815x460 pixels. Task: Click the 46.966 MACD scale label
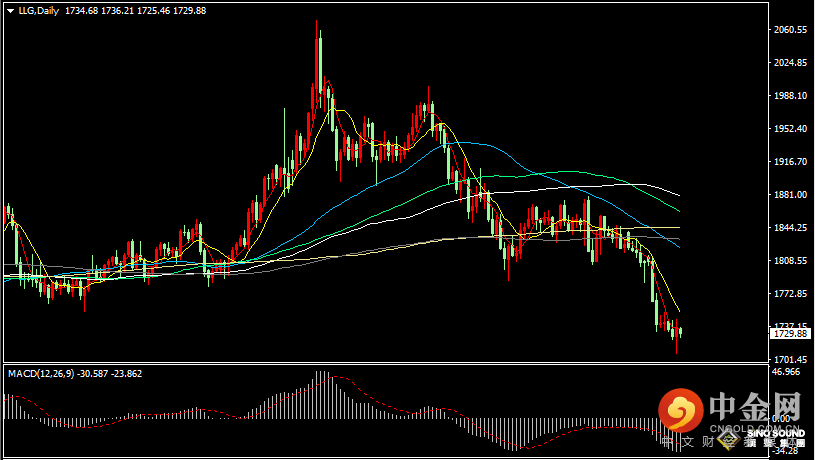(x=787, y=372)
